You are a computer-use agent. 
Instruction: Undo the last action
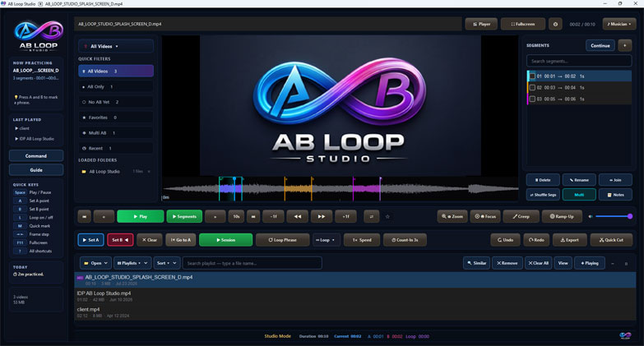pyautogui.click(x=505, y=240)
